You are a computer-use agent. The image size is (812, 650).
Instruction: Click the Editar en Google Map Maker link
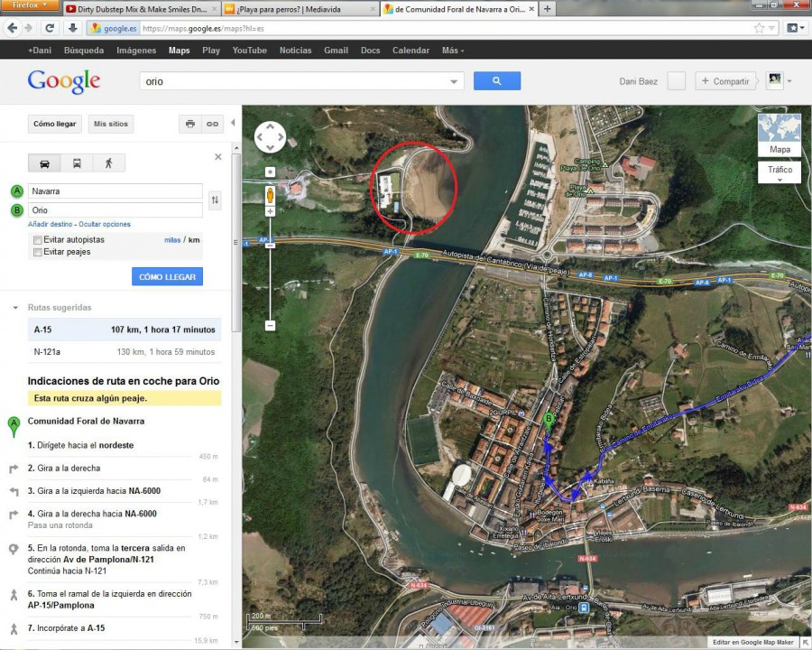click(x=753, y=642)
